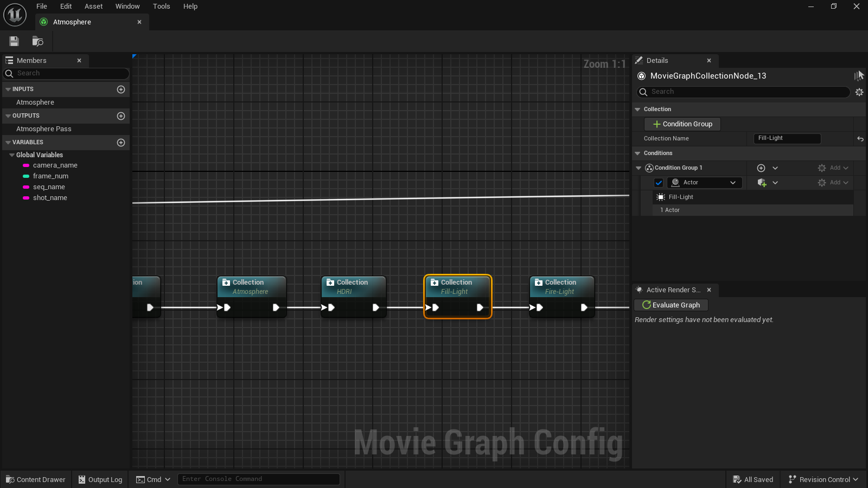This screenshot has width=868, height=488.
Task: Click output pin of Collection Fire-Light node
Action: click(584, 307)
